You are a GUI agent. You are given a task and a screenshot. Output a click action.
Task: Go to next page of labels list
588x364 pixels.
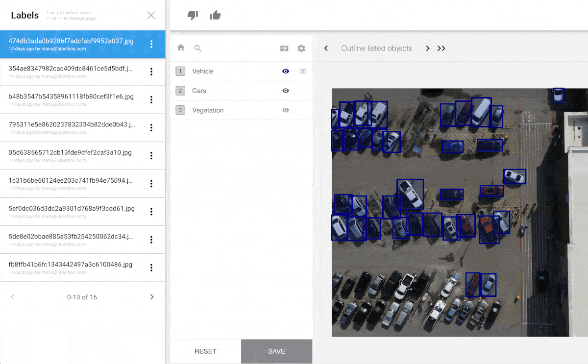152,297
